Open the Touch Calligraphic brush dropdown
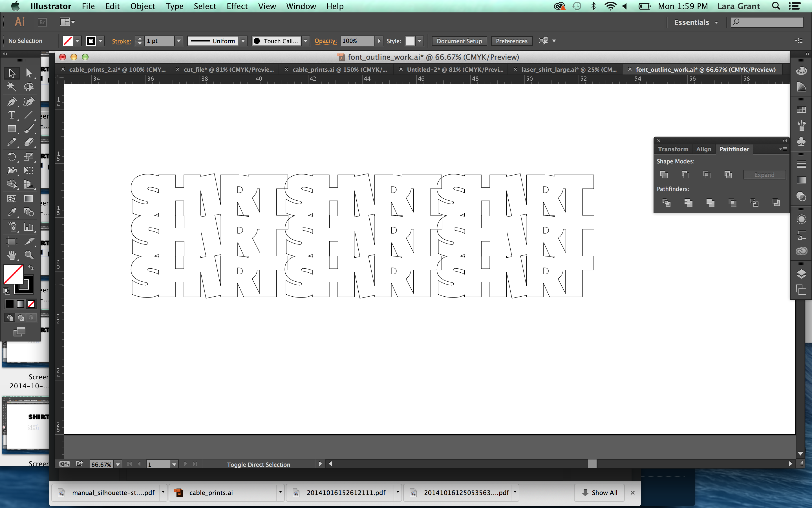 pos(305,41)
